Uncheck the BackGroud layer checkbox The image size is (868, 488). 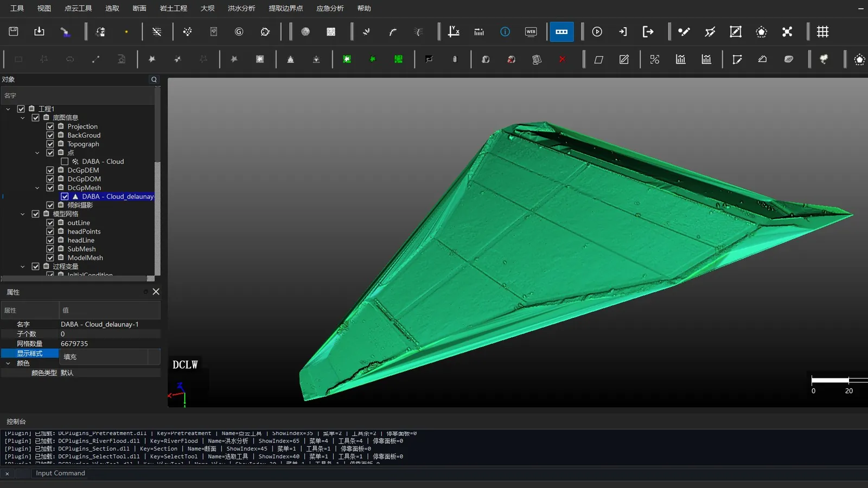[50, 135]
